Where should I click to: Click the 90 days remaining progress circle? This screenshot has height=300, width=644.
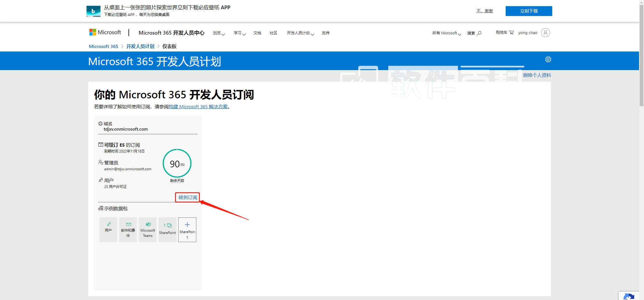(177, 163)
